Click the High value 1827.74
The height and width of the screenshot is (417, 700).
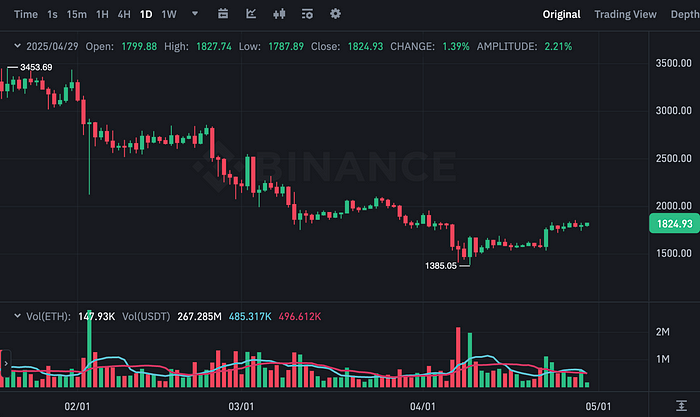[214, 46]
